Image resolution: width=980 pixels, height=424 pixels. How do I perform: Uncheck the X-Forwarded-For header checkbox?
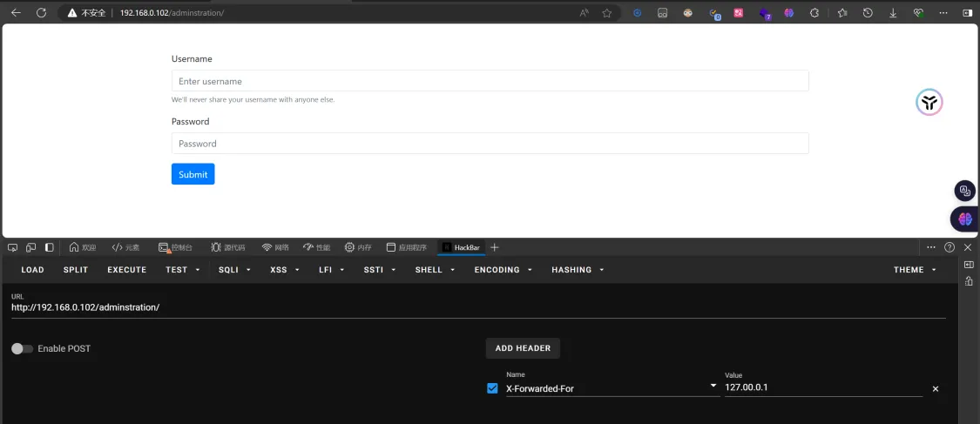point(492,388)
